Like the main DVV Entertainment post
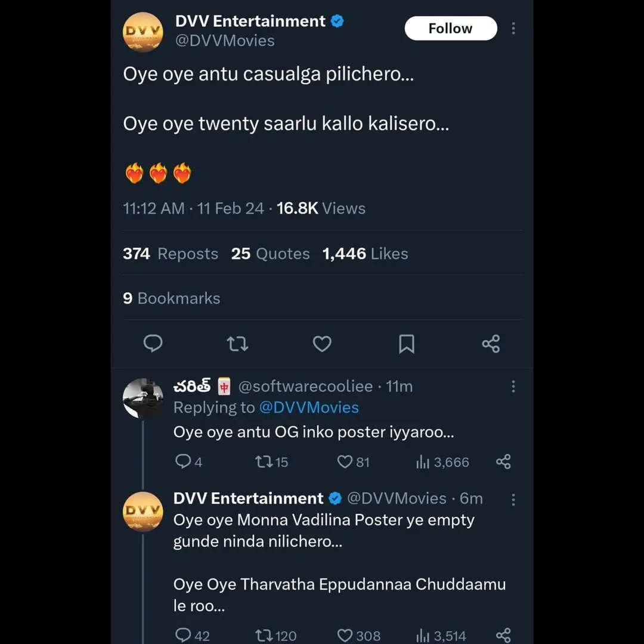Viewport: 644px width, 644px height. [322, 343]
